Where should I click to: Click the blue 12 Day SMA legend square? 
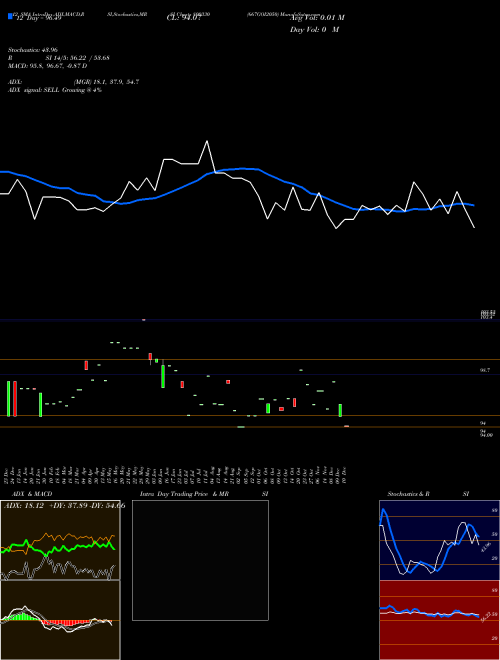[10, 16]
